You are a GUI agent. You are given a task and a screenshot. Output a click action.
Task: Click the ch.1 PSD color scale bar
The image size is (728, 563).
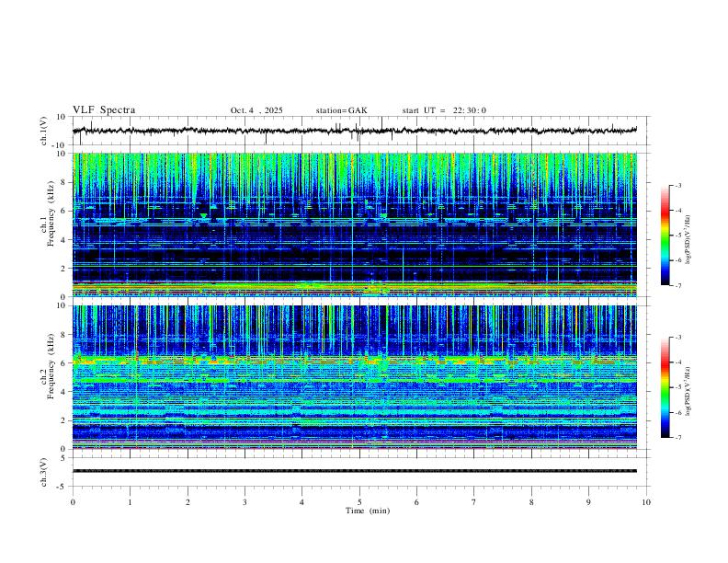(665, 236)
